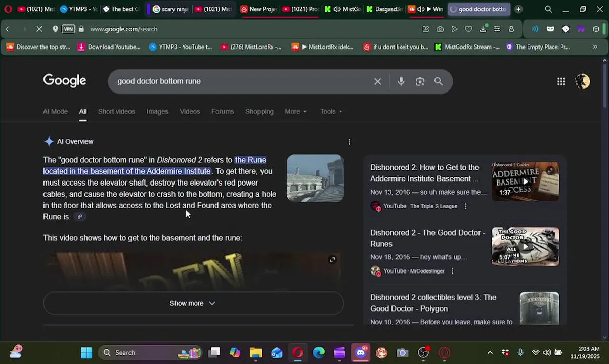Open AI Overview three-dot options
This screenshot has width=609, height=364.
(349, 142)
